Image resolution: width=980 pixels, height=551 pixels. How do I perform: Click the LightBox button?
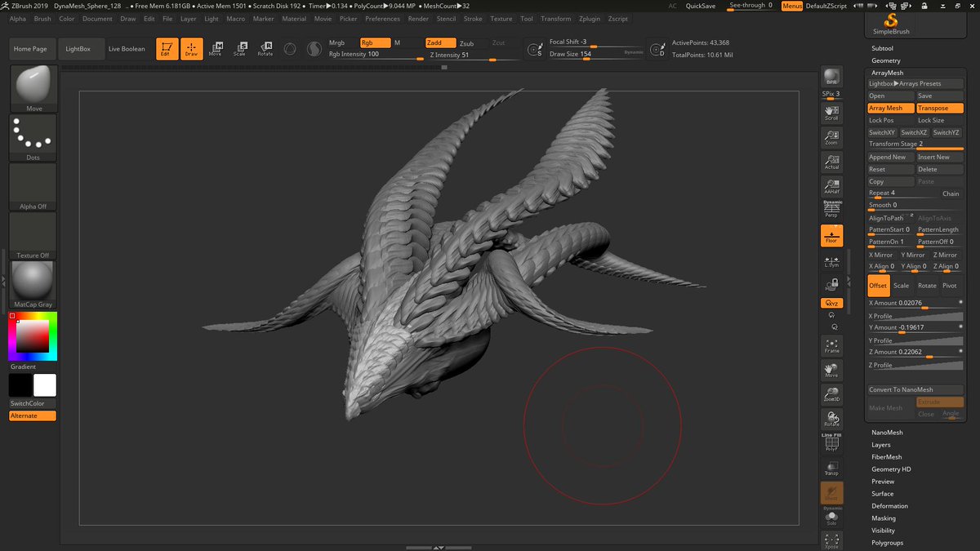pos(79,49)
